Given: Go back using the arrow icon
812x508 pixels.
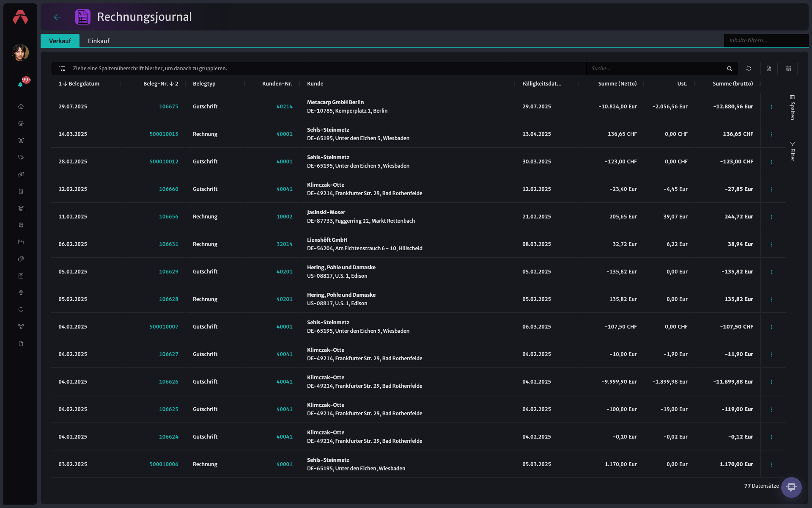Looking at the screenshot, I should 58,17.
